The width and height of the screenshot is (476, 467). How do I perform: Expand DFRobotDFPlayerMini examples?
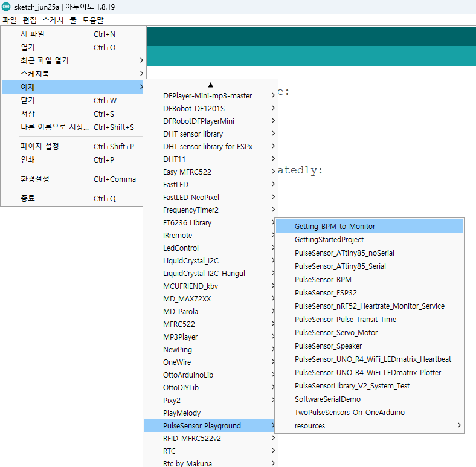point(210,121)
